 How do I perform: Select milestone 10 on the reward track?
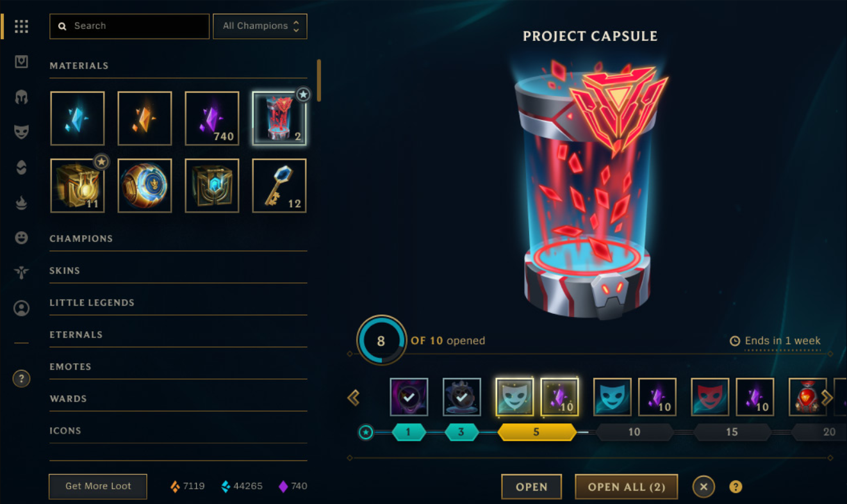tap(634, 432)
